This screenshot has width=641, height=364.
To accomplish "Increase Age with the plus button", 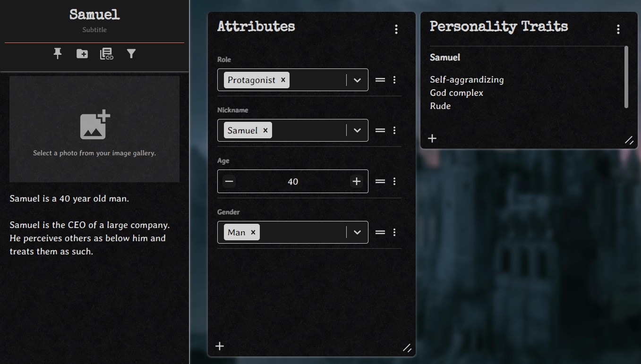I will coord(356,181).
